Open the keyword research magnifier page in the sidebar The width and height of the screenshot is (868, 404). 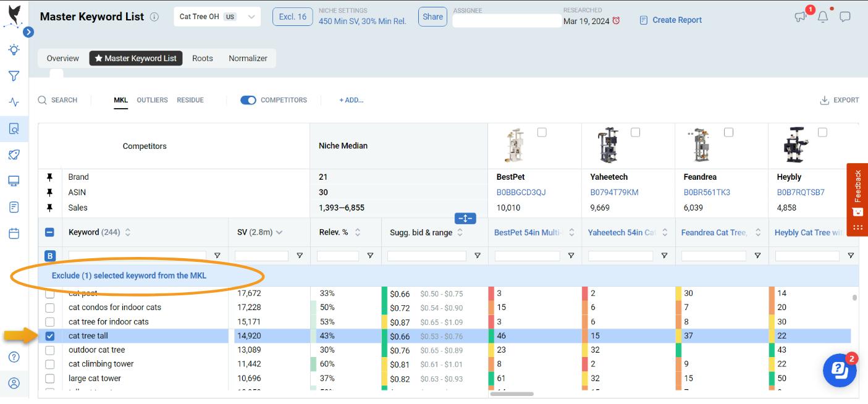(14, 128)
